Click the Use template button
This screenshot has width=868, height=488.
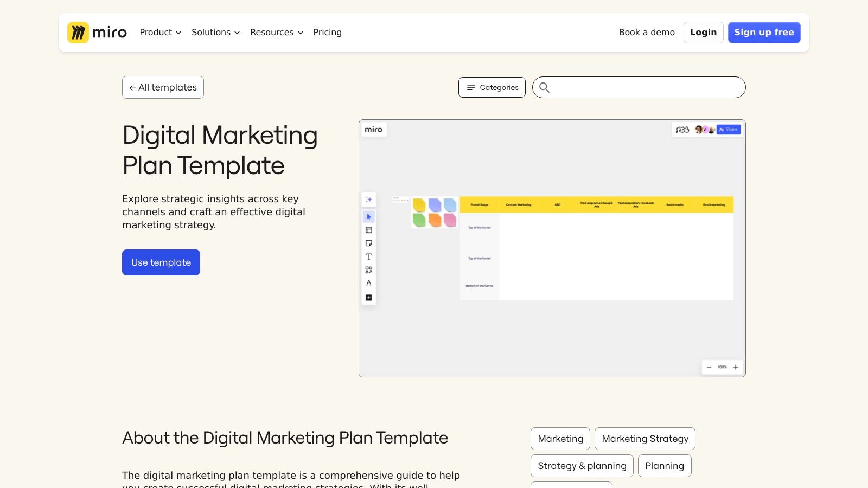[161, 262]
